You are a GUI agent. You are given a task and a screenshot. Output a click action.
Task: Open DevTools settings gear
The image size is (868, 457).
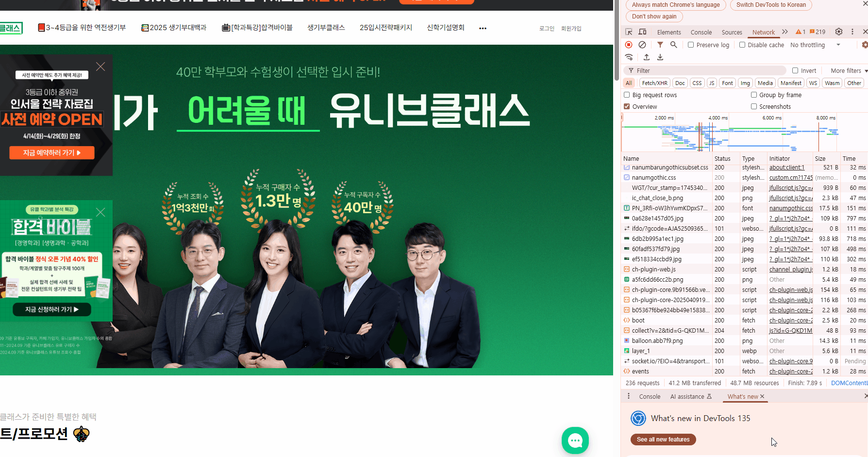tap(839, 32)
